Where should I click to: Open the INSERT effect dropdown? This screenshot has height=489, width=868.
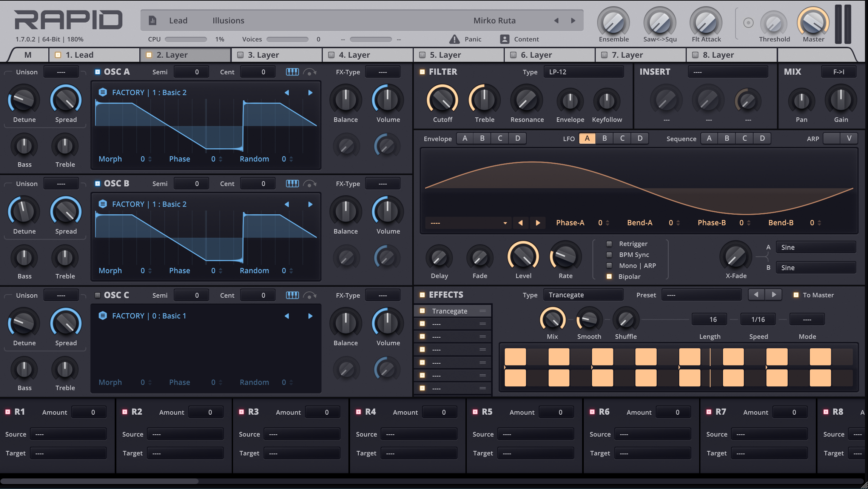click(728, 72)
